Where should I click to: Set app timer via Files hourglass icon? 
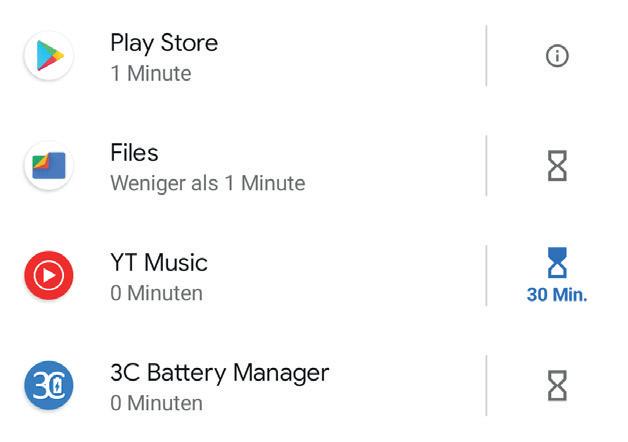click(x=557, y=166)
